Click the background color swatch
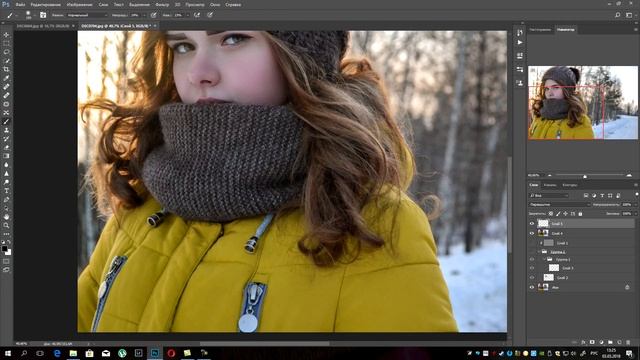Screen dimensions: 640x360 point(9,253)
